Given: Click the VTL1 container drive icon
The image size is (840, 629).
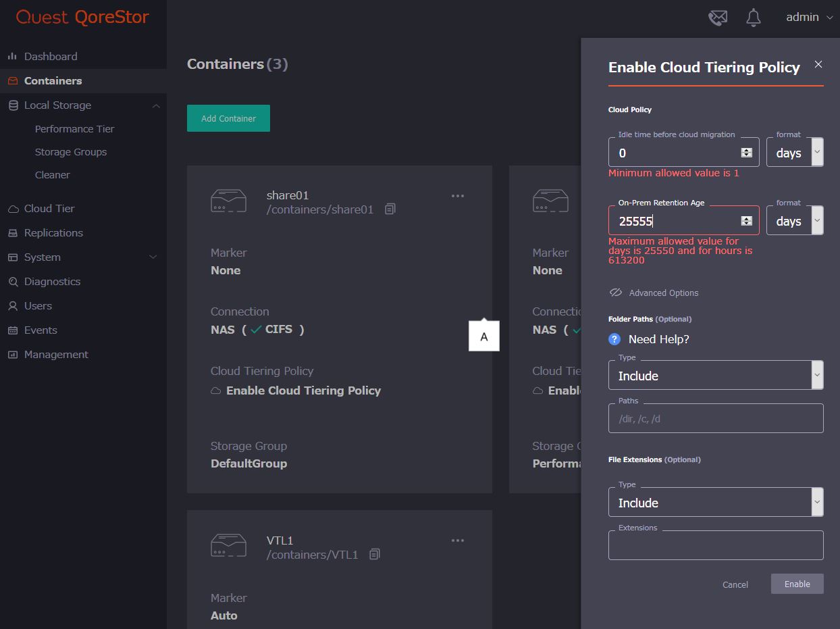Looking at the screenshot, I should pos(228,545).
